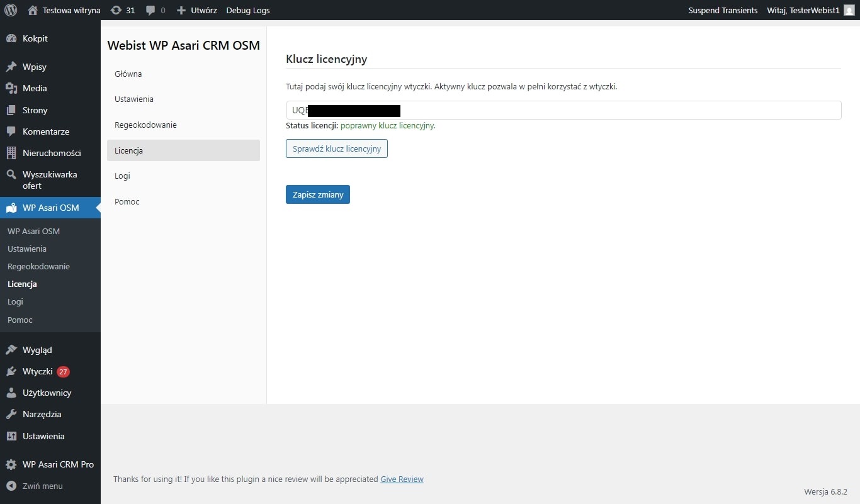
Task: Open the updates icon showing 31
Action: [x=116, y=10]
